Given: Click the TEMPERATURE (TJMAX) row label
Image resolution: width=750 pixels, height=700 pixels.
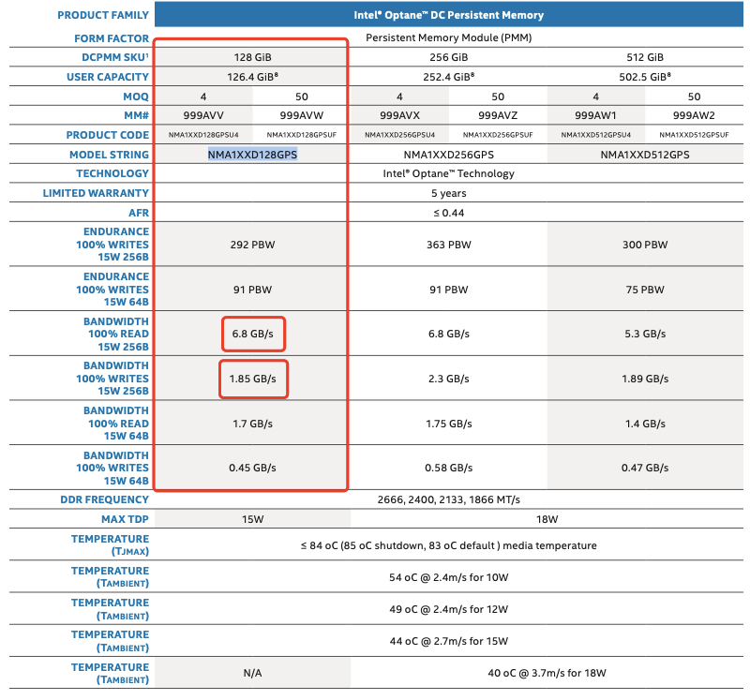Looking at the screenshot, I should point(110,545).
